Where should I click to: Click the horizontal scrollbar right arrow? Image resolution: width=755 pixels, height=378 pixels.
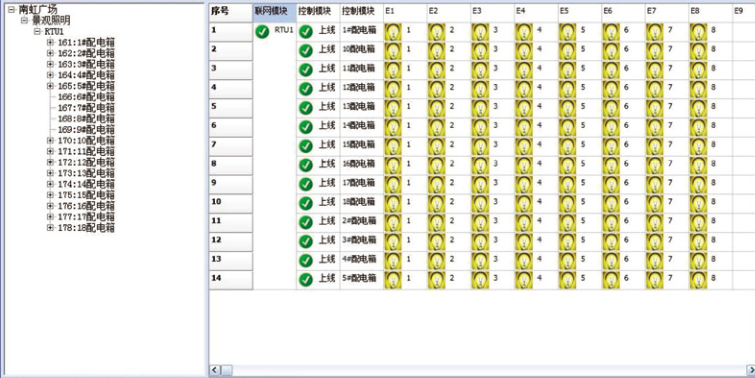[750, 370]
